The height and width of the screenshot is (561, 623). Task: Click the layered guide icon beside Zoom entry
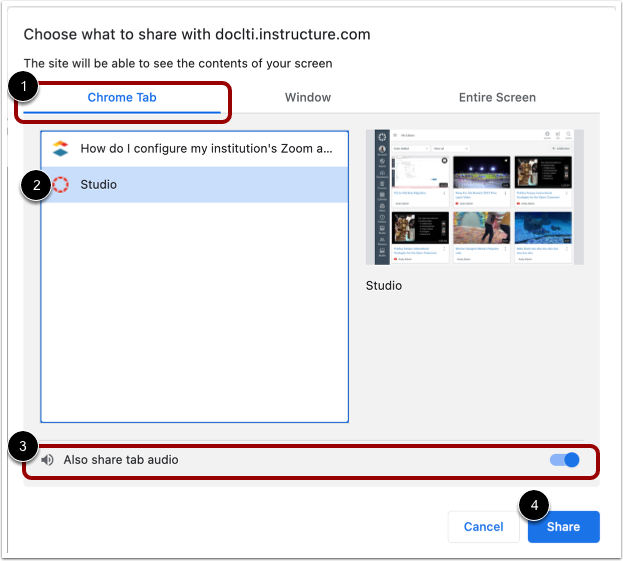click(x=60, y=149)
